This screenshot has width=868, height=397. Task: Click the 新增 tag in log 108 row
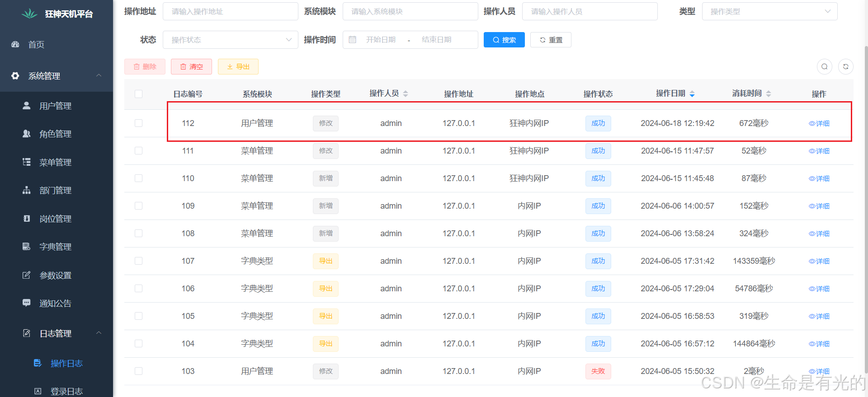click(x=325, y=234)
